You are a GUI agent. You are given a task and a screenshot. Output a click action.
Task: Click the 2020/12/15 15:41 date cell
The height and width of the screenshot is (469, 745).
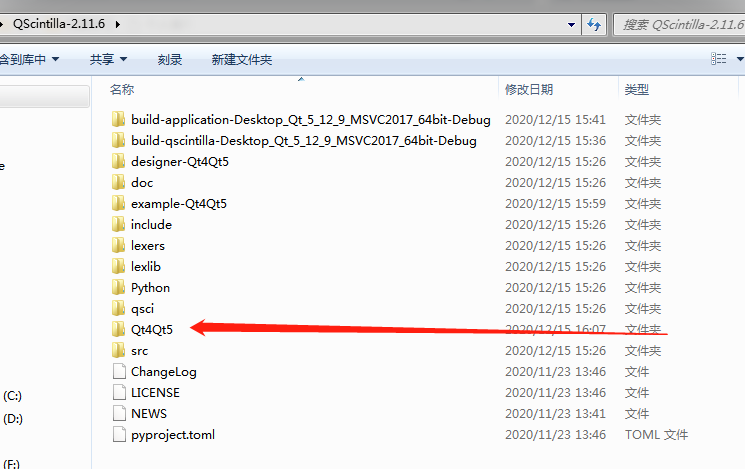[555, 120]
